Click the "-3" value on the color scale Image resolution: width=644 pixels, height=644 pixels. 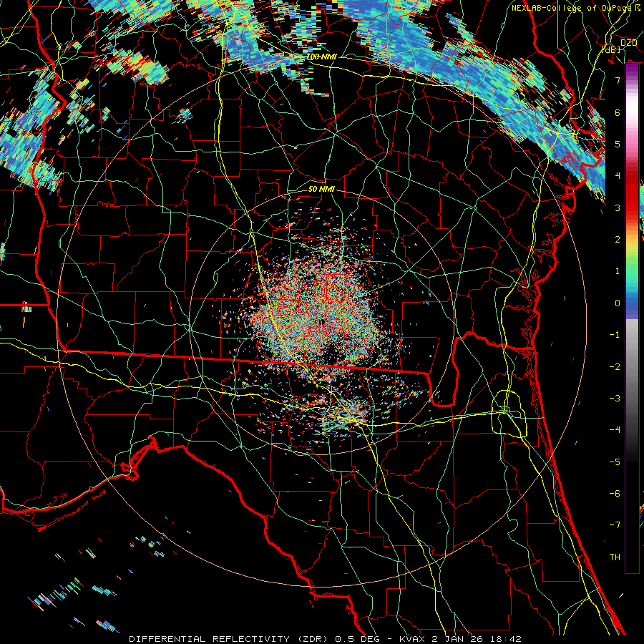[615, 399]
